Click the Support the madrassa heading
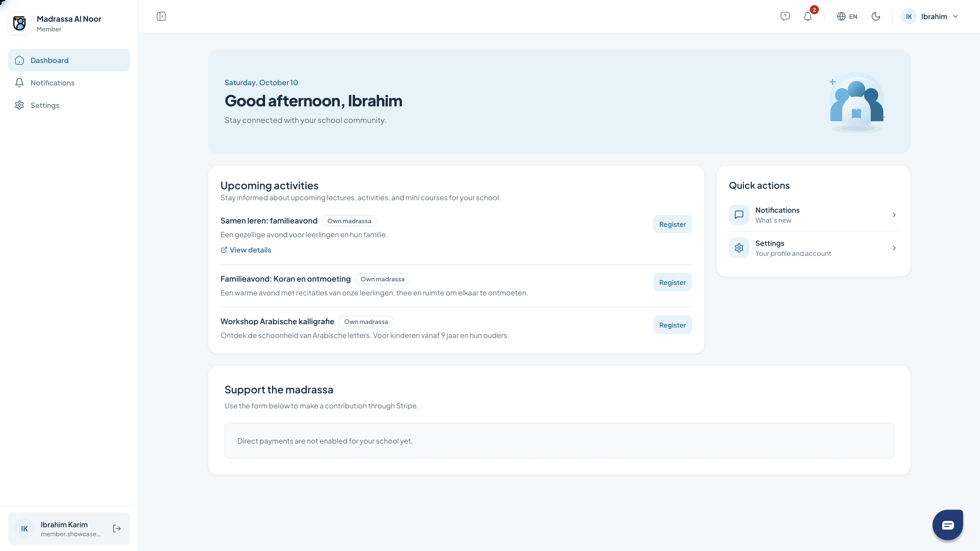Screen dimensions: 980x551 click(279, 389)
